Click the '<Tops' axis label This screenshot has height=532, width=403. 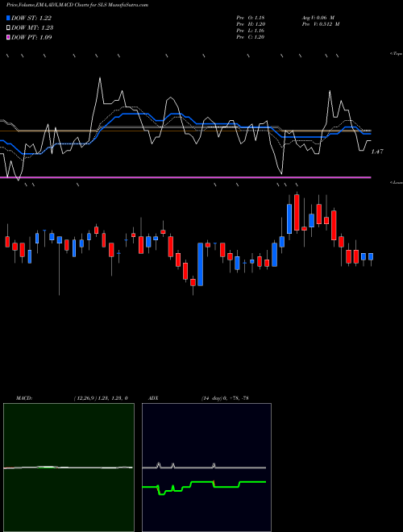pos(397,54)
